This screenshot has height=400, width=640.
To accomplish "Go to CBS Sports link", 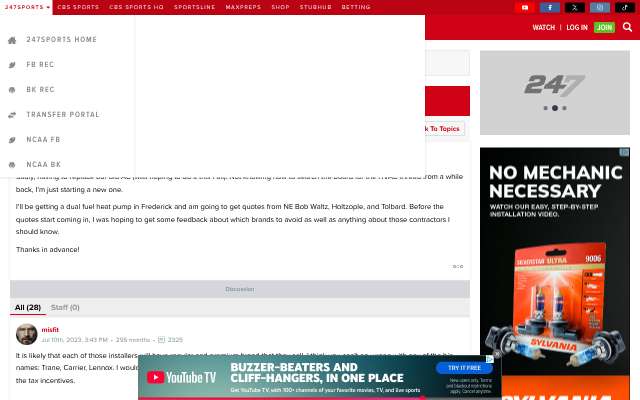I will [x=78, y=7].
